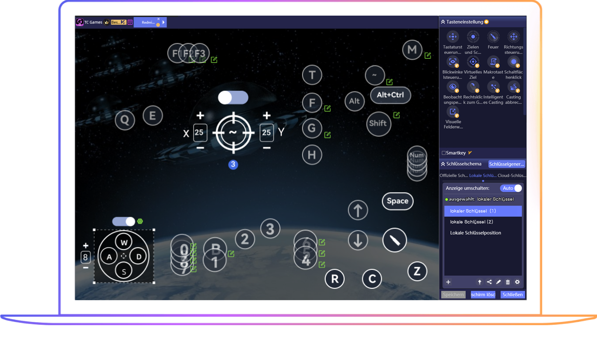This screenshot has height=364, width=597.
Task: Upload the selected key scheme
Action: point(480,282)
